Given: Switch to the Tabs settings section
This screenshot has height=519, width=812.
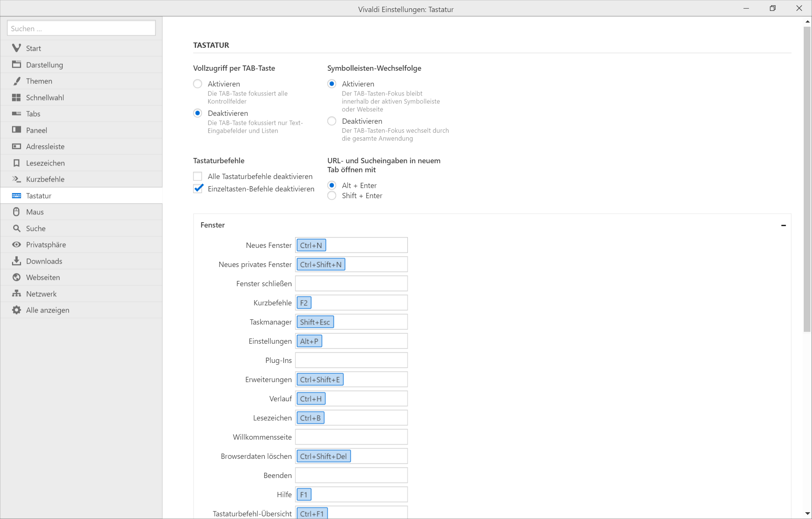Looking at the screenshot, I should click(33, 114).
